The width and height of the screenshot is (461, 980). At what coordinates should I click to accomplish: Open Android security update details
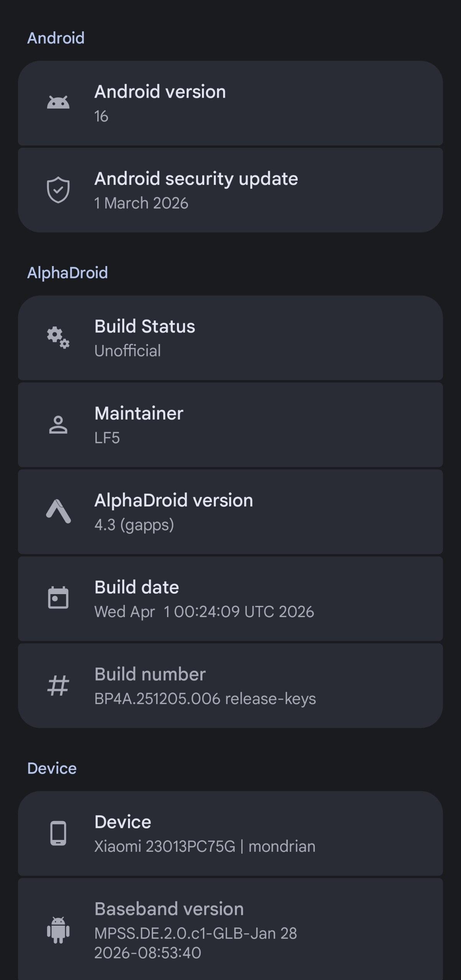click(230, 190)
